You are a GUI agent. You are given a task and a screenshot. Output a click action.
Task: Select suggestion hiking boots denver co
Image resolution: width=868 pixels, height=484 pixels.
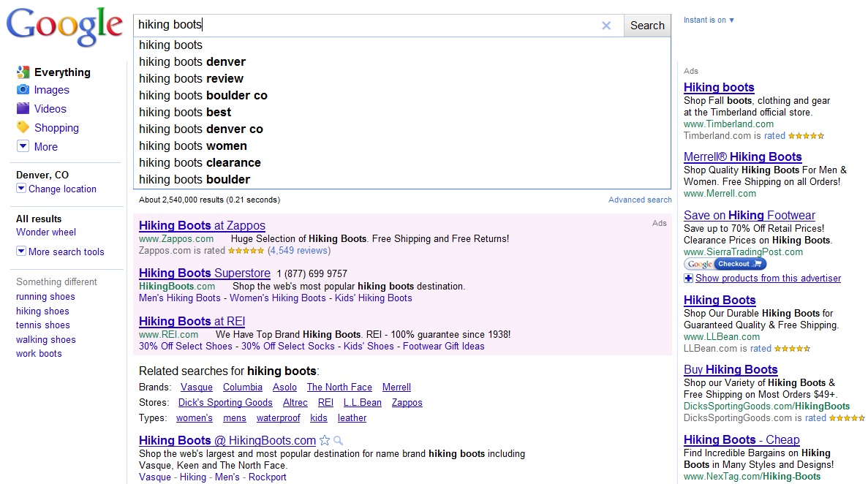pos(402,129)
